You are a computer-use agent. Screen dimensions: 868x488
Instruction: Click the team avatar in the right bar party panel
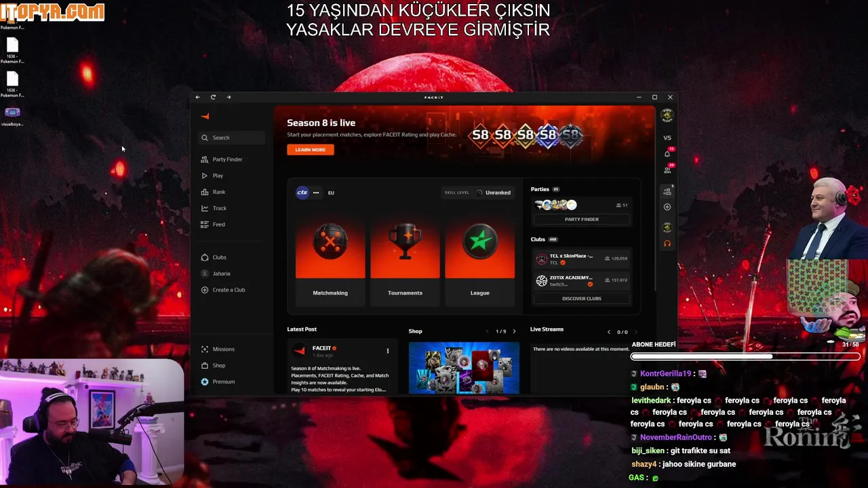tap(667, 228)
